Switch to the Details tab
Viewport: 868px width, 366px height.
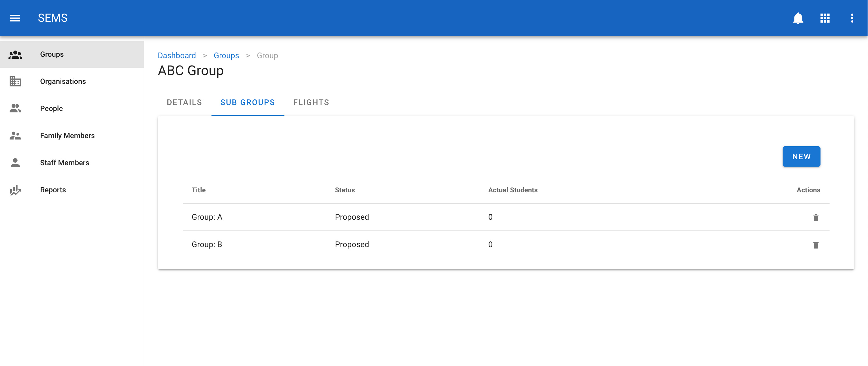coord(184,102)
